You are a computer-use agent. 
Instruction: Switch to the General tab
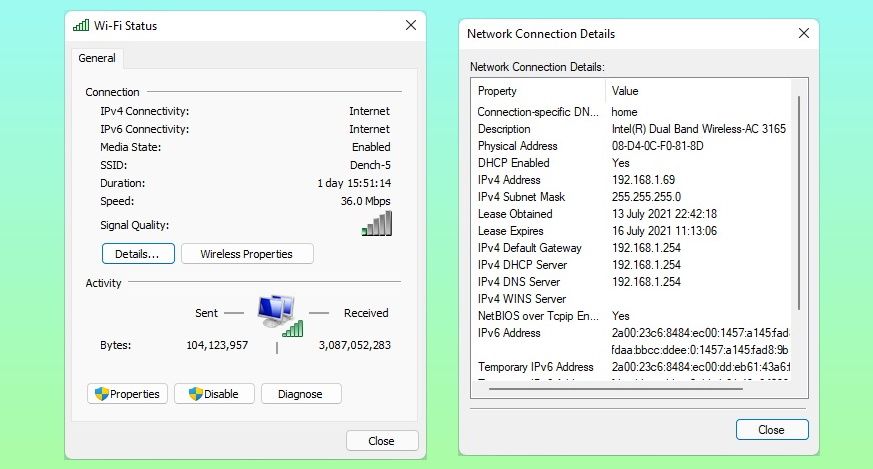pyautogui.click(x=97, y=59)
